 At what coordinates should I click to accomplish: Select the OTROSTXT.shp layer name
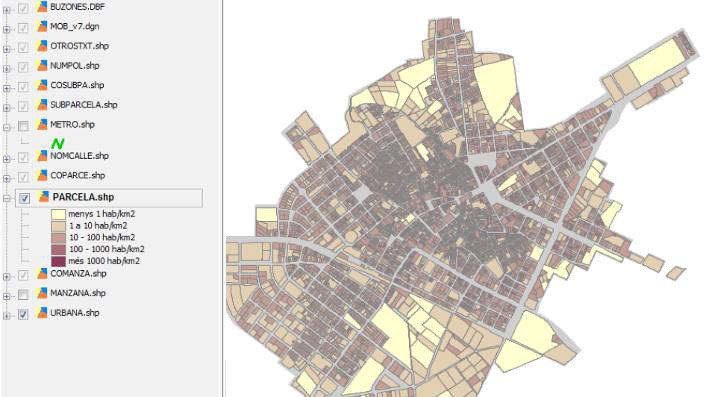tap(79, 46)
